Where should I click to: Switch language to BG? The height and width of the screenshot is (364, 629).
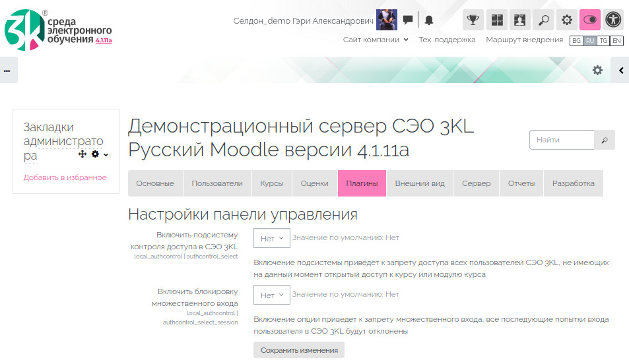[x=576, y=40]
